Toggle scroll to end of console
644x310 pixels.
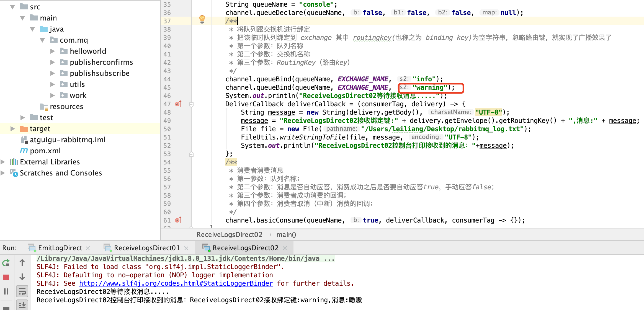point(22,305)
